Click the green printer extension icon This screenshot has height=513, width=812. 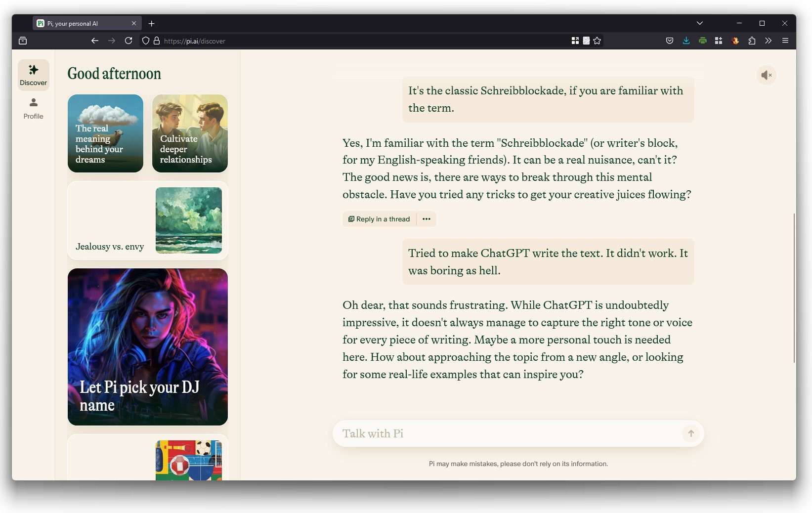[x=702, y=41]
